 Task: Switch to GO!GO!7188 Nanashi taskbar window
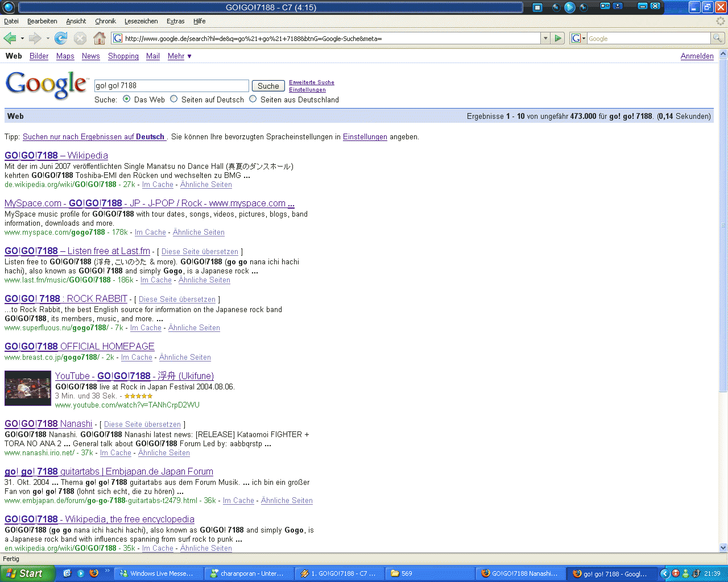(x=520, y=573)
